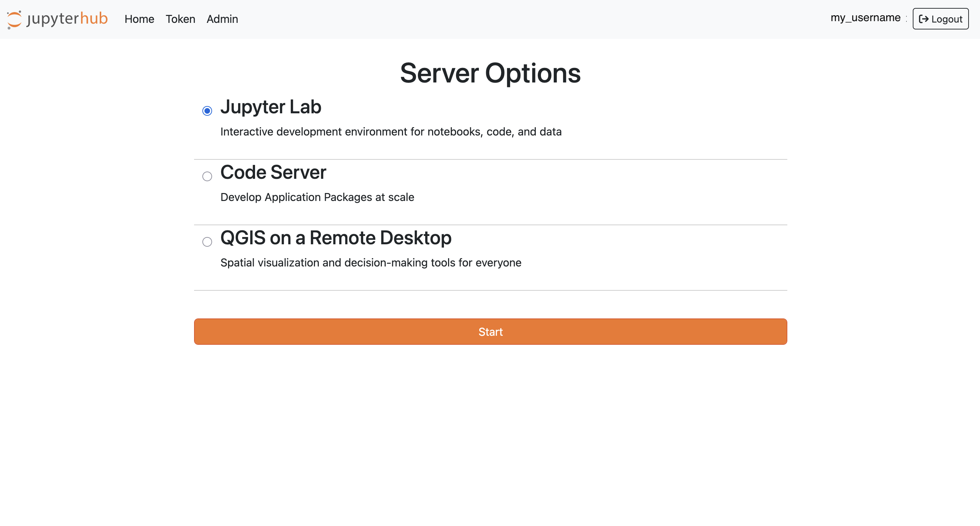
Task: Open the Token page
Action: (180, 19)
